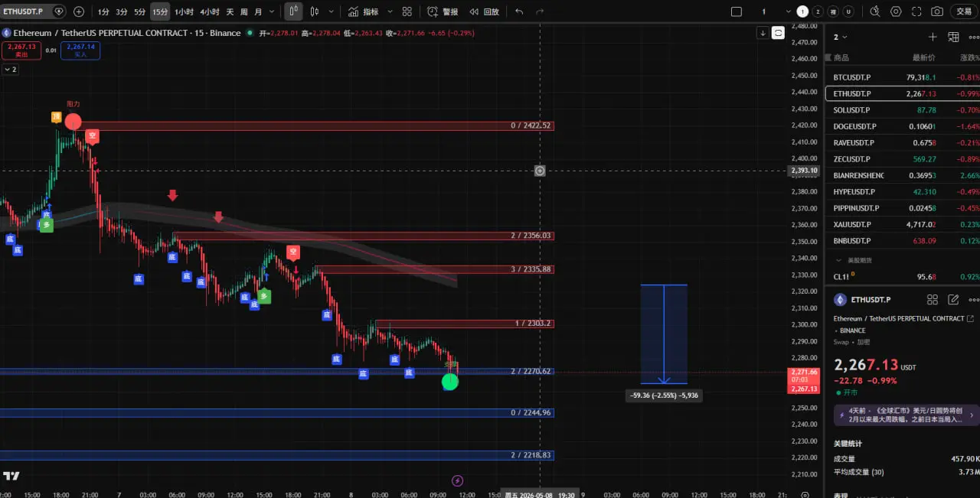Open details grid icon beside ETHUSDT.P
Image resolution: width=980 pixels, height=498 pixels.
point(932,300)
